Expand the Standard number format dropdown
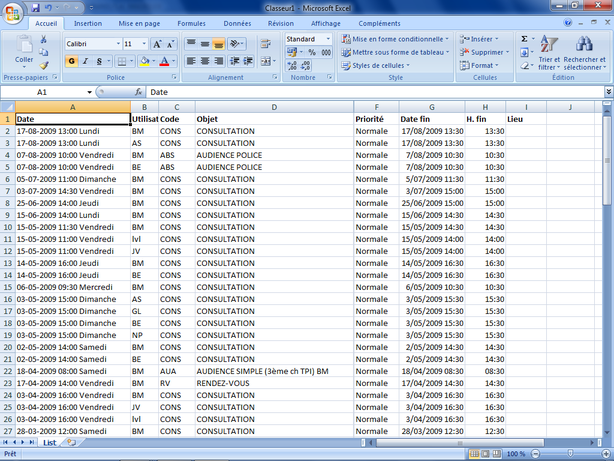614x461 pixels. (328, 39)
